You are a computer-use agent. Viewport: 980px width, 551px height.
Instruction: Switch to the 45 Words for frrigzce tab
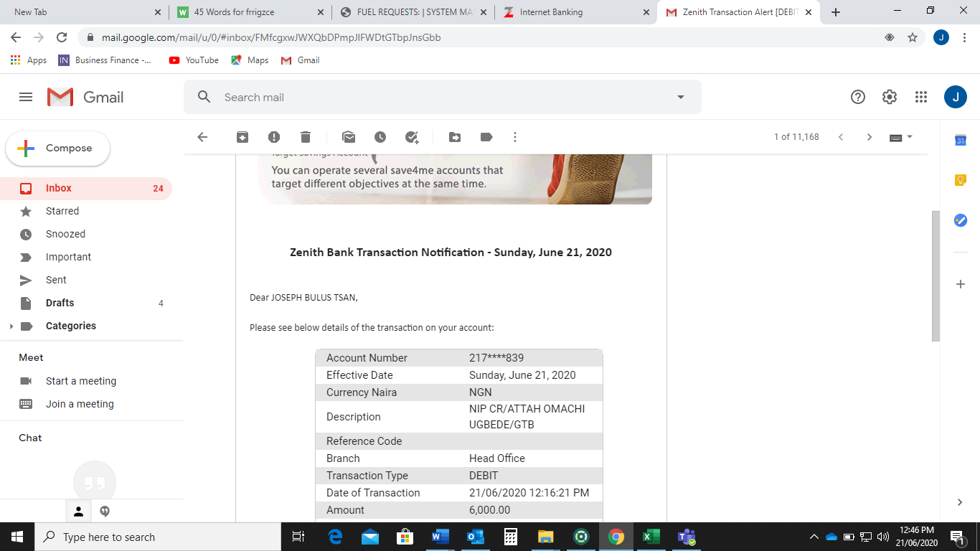(250, 12)
